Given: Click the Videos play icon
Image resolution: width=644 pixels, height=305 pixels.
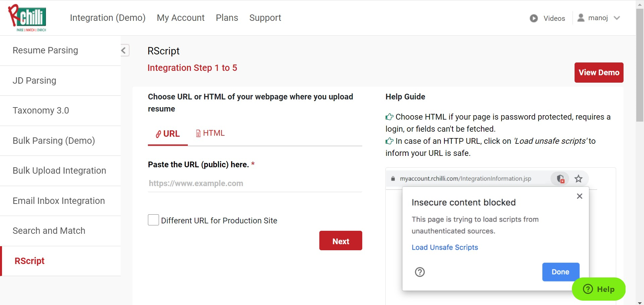Looking at the screenshot, I should pyautogui.click(x=534, y=18).
